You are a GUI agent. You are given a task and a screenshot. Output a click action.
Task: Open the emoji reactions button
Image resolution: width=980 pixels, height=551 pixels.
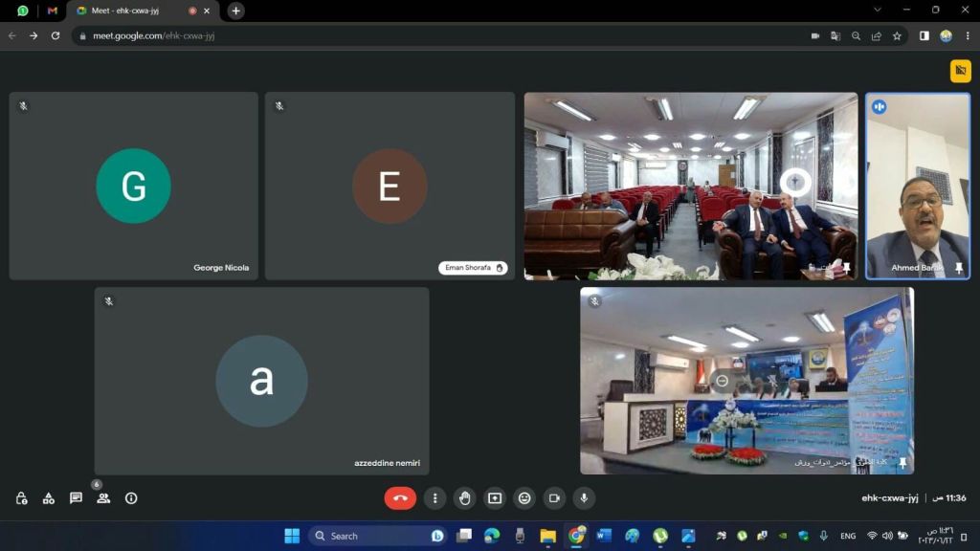pos(524,498)
